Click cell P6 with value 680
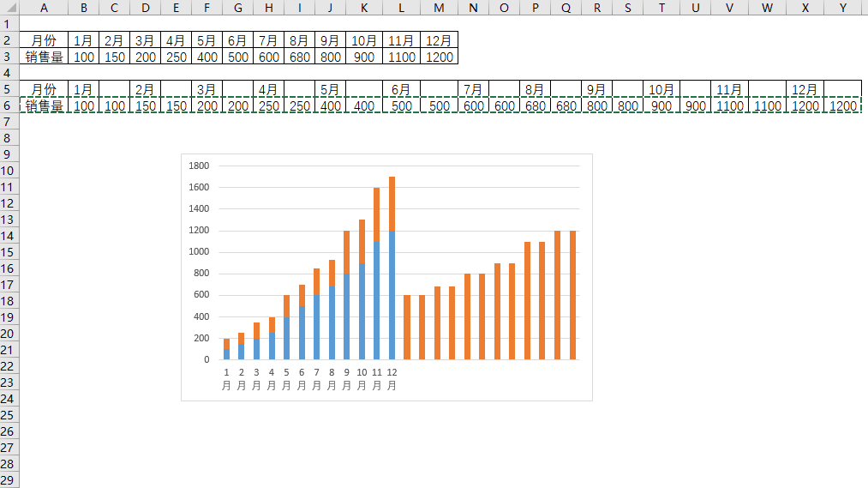Image resolution: width=868 pixels, height=488 pixels. pos(536,105)
